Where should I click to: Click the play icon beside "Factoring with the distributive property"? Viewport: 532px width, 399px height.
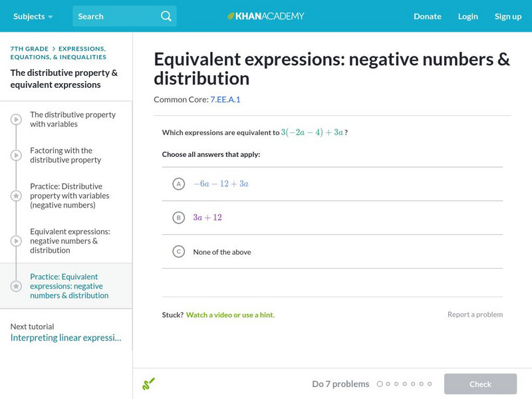pyautogui.click(x=16, y=156)
